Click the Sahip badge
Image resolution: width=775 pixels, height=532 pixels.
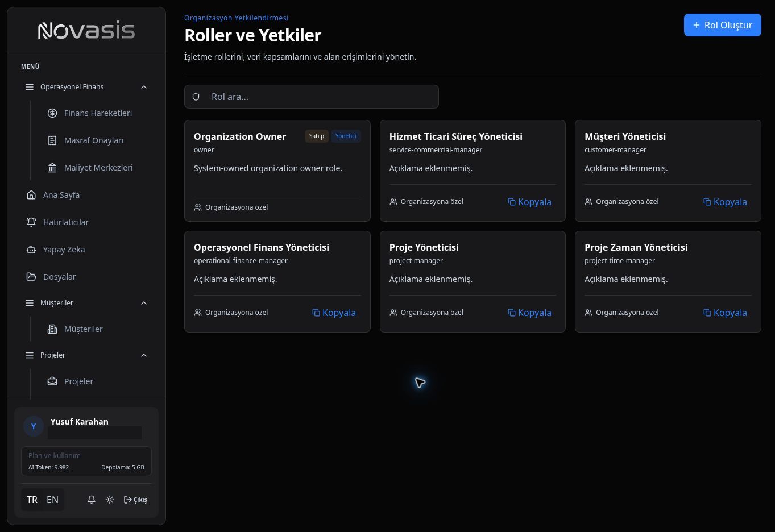[x=317, y=136]
